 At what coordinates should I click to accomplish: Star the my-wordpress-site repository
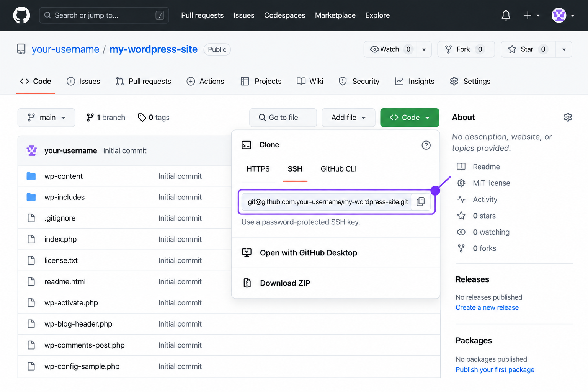click(528, 49)
